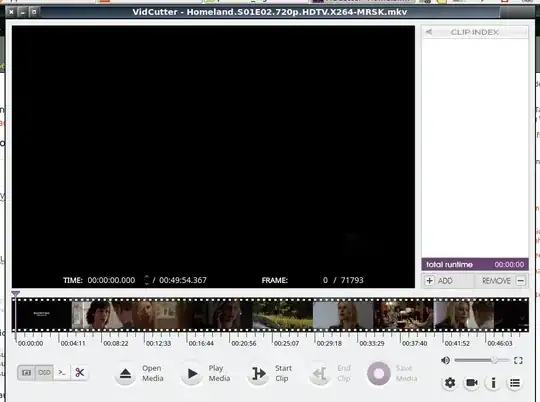Open the application menu list icon

(x=515, y=383)
